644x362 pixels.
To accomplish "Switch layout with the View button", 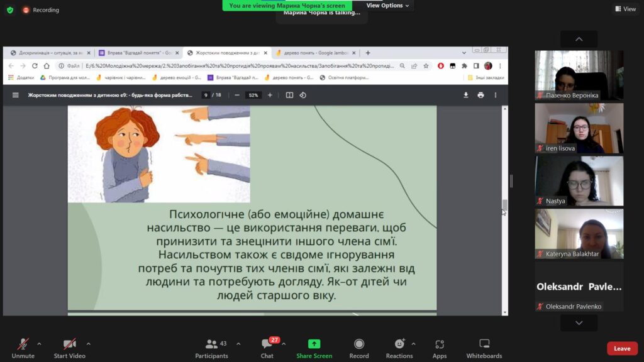I will point(625,9).
